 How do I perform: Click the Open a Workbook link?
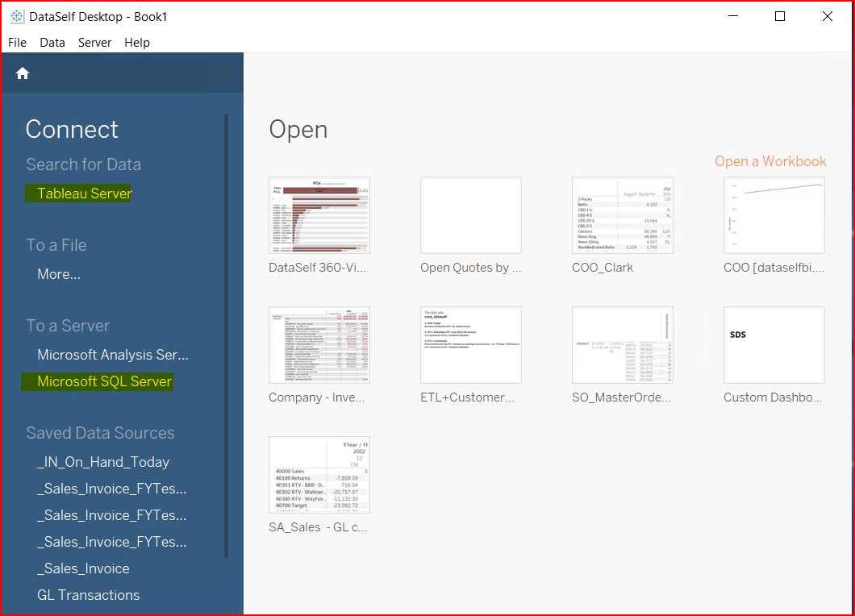pyautogui.click(x=770, y=160)
